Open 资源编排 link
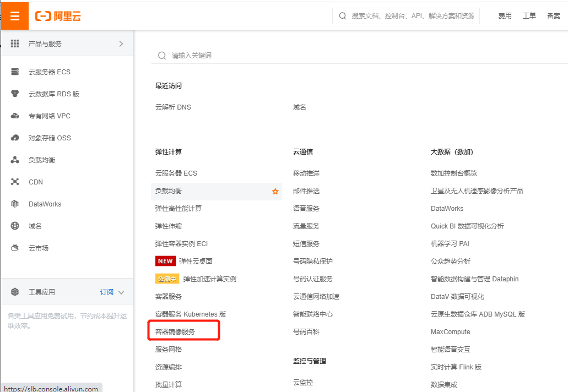Screen dimensions: 568x392 169,367
